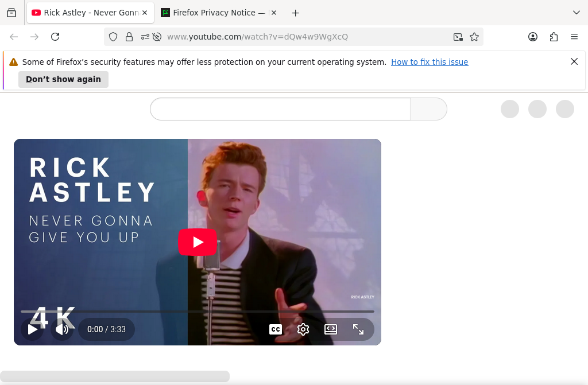This screenshot has width=588, height=385.
Task: Enter fullscreen mode on the video
Action: tap(358, 329)
